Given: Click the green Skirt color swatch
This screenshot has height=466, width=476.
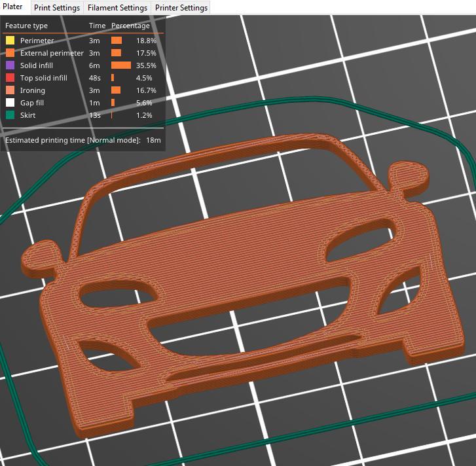Looking at the screenshot, I should (x=10, y=115).
